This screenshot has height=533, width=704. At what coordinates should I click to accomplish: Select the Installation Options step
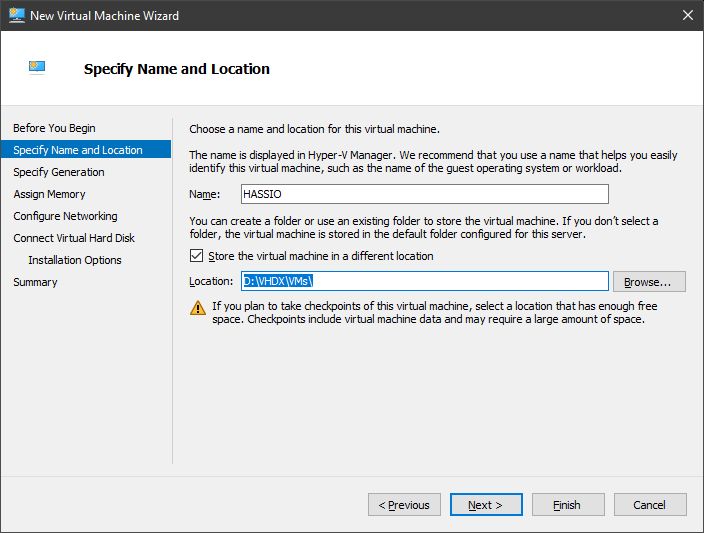coord(75,260)
